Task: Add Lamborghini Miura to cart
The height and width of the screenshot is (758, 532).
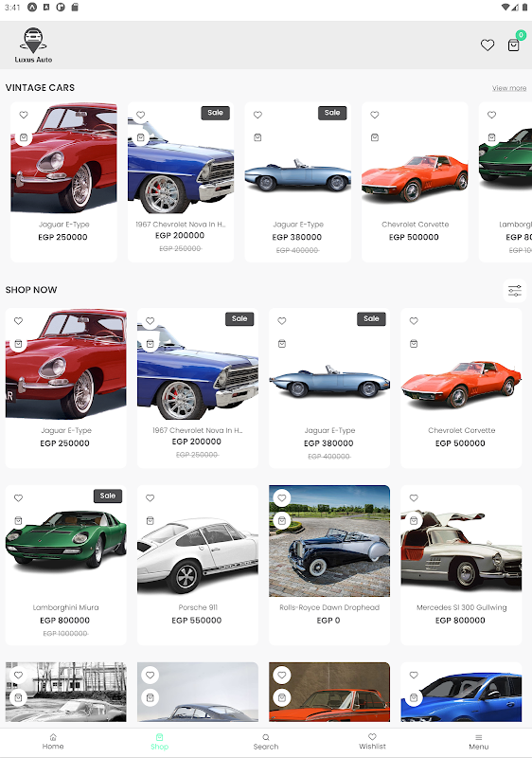Action: point(18,520)
